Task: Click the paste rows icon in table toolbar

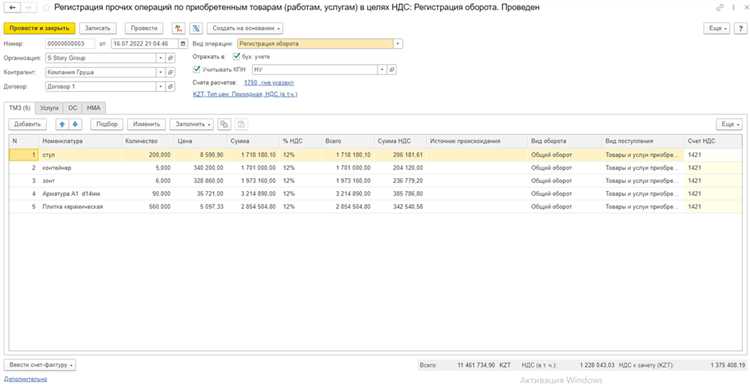Action: click(241, 124)
